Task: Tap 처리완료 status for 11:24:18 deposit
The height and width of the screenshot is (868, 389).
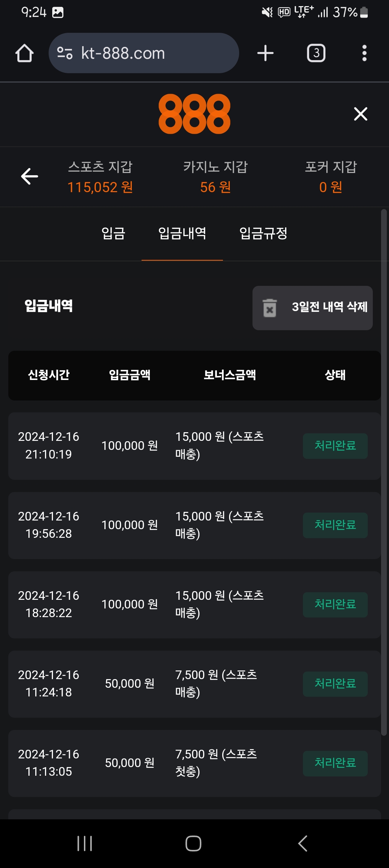Action: coord(335,684)
